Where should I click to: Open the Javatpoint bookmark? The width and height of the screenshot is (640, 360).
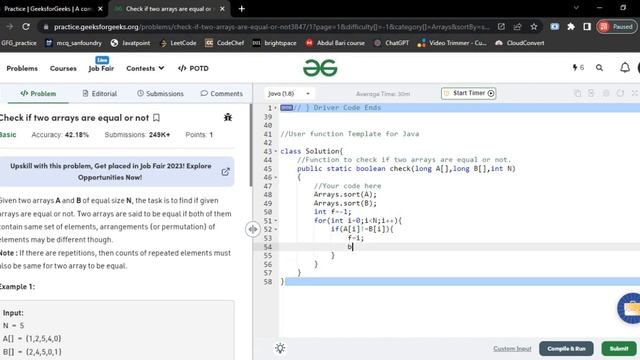tap(131, 43)
